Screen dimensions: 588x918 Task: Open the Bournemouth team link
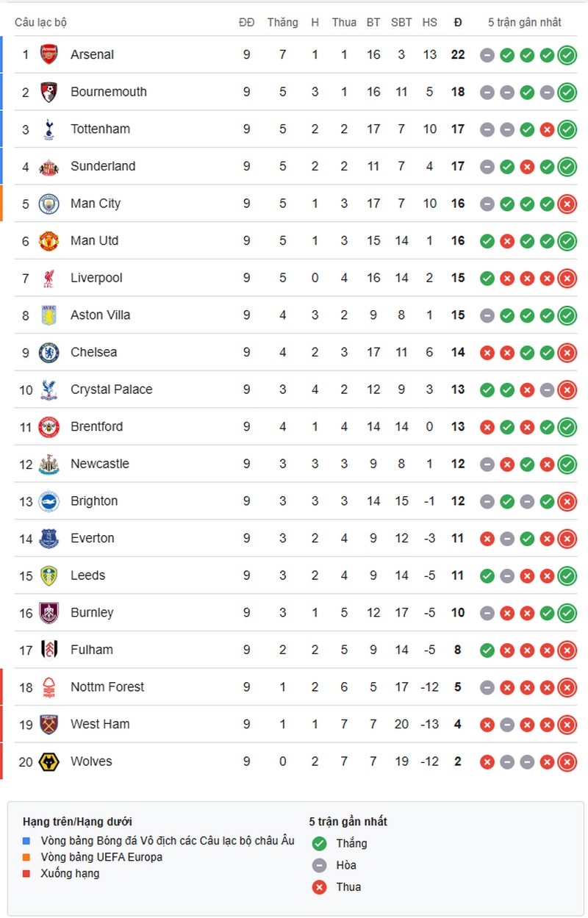pyautogui.click(x=109, y=92)
